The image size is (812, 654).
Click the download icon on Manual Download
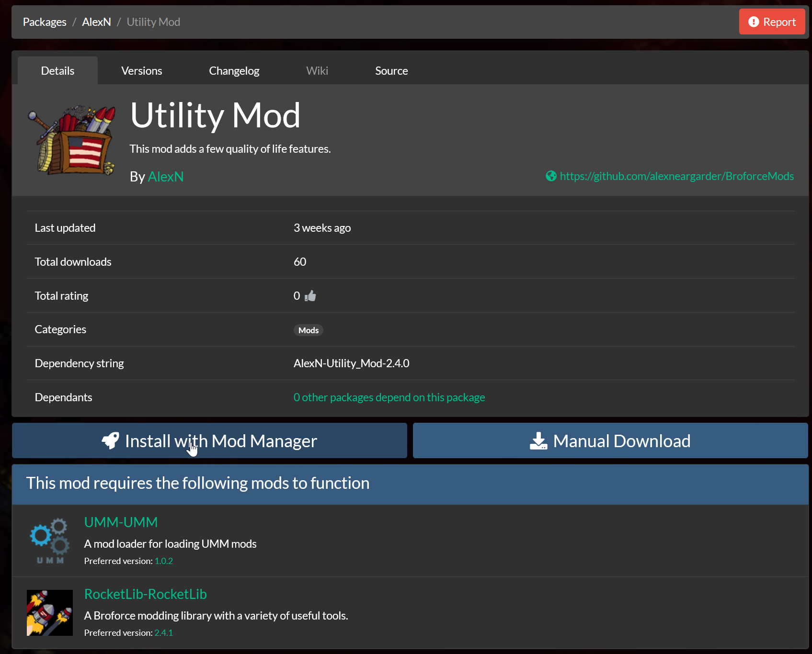[x=538, y=440]
